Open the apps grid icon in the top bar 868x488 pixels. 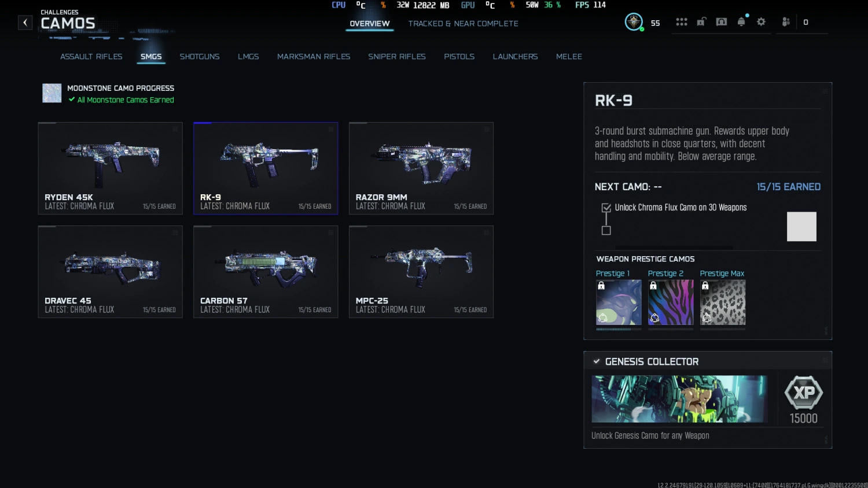tap(682, 21)
